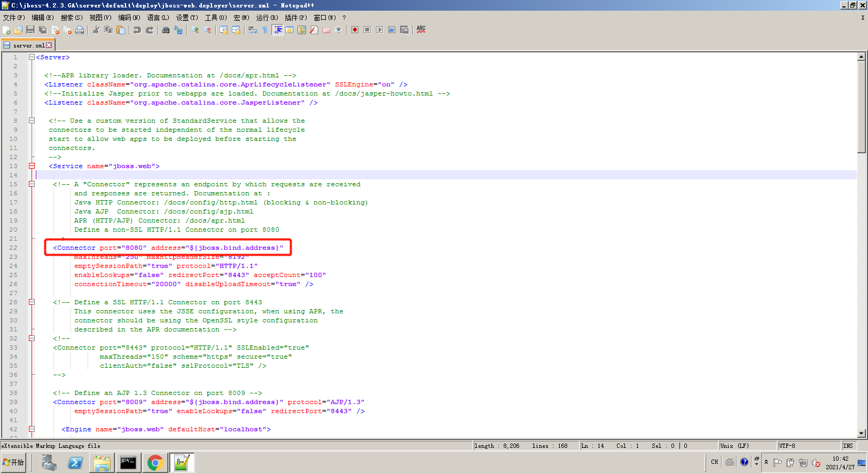Click the Copy toolbar icon
The image size is (868, 474).
[108, 30]
